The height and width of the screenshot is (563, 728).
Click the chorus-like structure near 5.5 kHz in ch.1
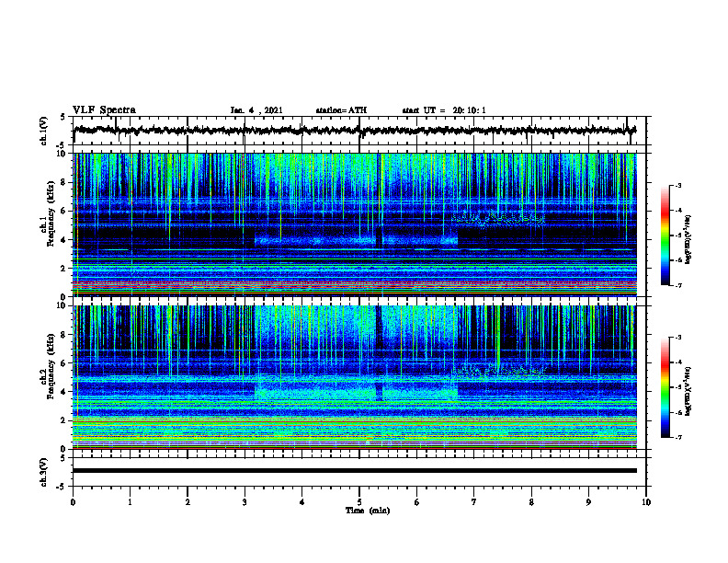497,218
